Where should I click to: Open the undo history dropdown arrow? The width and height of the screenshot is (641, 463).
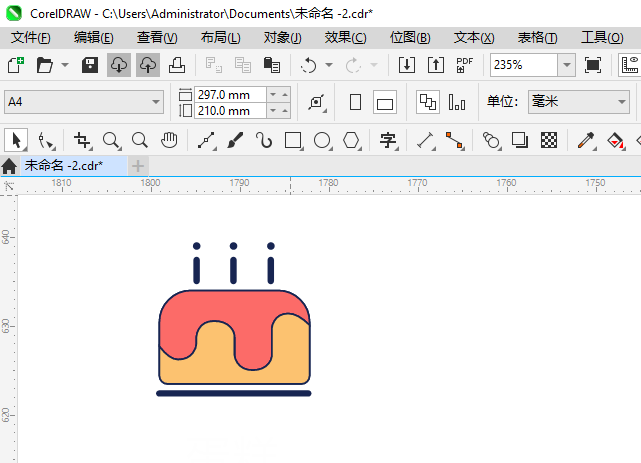point(329,65)
